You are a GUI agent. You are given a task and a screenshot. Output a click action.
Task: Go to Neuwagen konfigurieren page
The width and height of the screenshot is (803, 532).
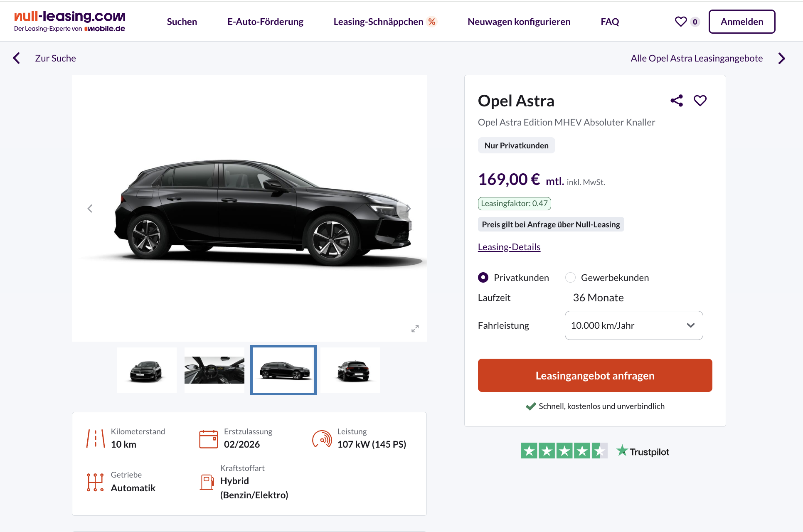pos(519,22)
